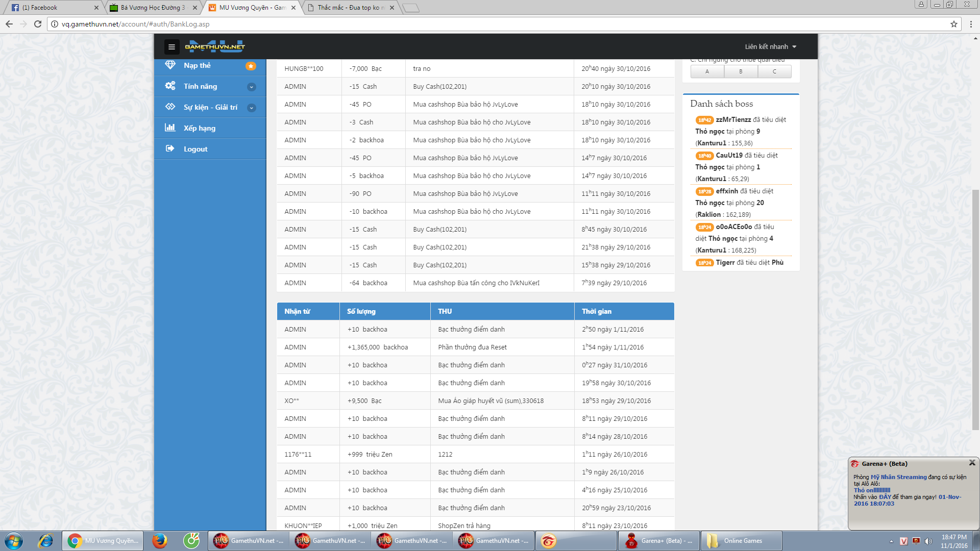
Task: Switch to the Facebook tab
Action: pos(51,8)
